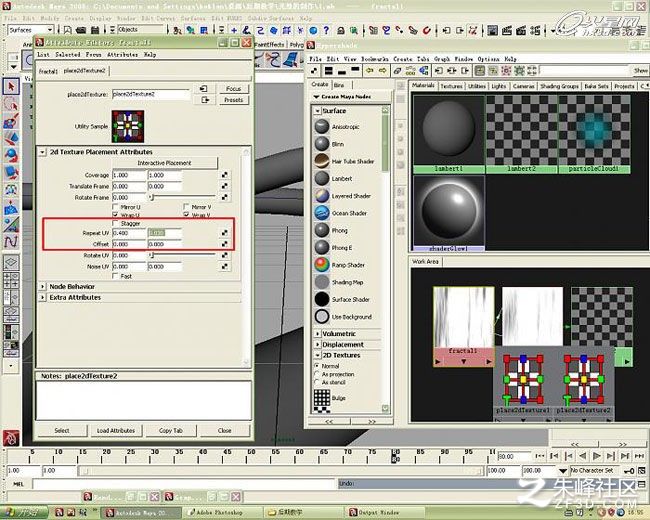The image size is (650, 520).
Task: Collapse 2d Texture Placement Attributes section
Action: click(x=42, y=152)
